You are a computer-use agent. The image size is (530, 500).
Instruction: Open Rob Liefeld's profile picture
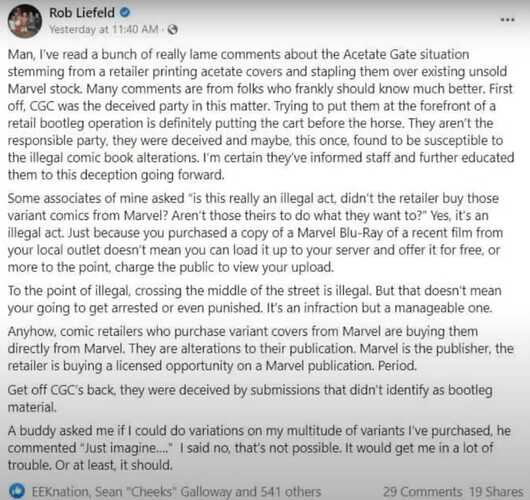pyautogui.click(x=25, y=21)
